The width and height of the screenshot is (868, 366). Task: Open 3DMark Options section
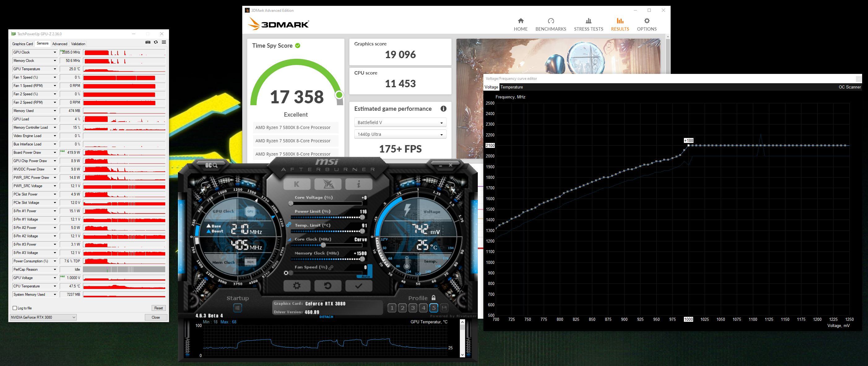(x=647, y=25)
